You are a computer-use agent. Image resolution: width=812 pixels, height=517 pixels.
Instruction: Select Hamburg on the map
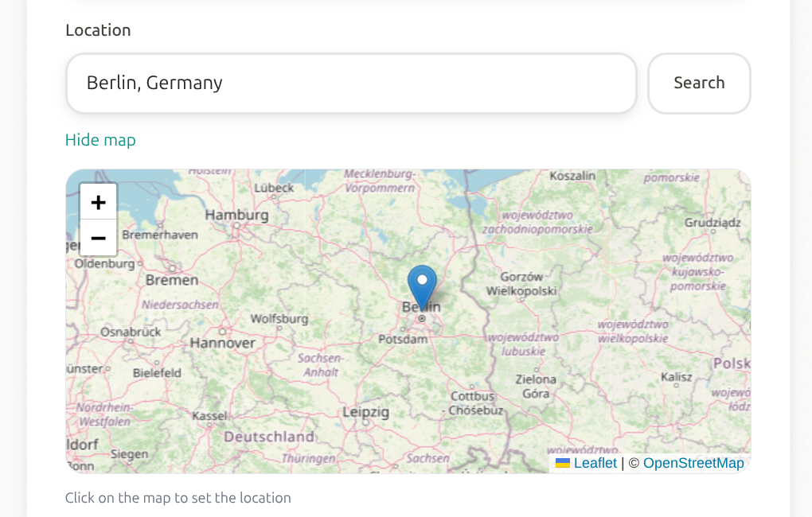click(x=238, y=215)
